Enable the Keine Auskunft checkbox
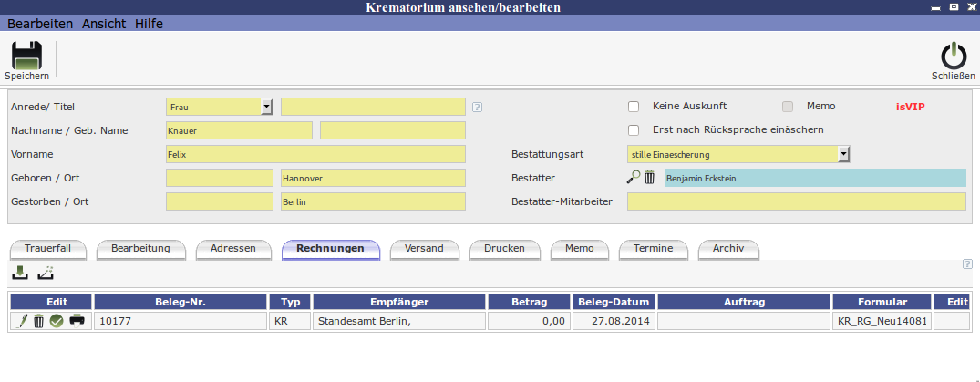 (x=634, y=106)
